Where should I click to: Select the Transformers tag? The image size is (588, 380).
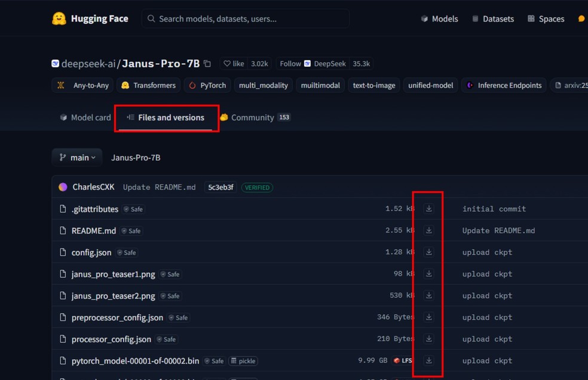click(x=149, y=85)
